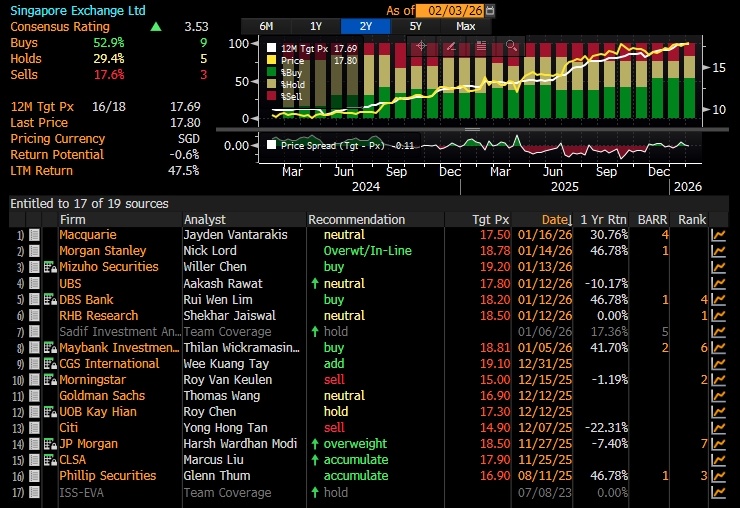The height and width of the screenshot is (508, 740).
Task: Open the price chart icon for Macquarie
Action: click(718, 235)
